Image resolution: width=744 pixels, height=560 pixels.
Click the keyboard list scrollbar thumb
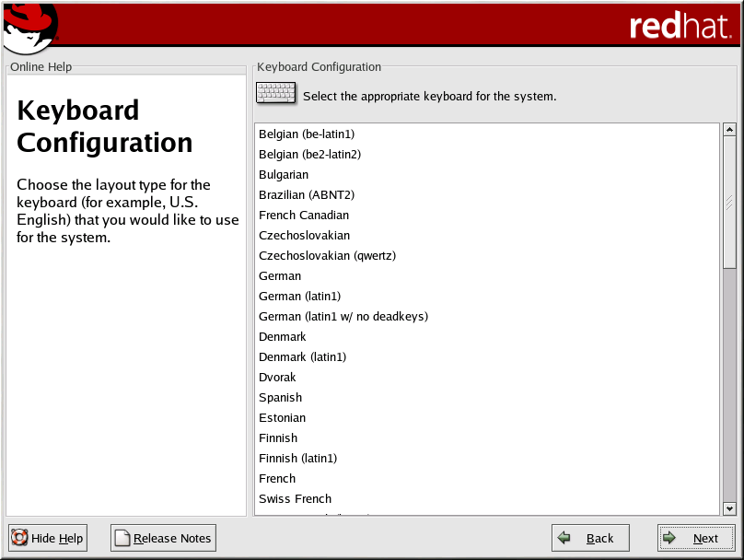(729, 203)
